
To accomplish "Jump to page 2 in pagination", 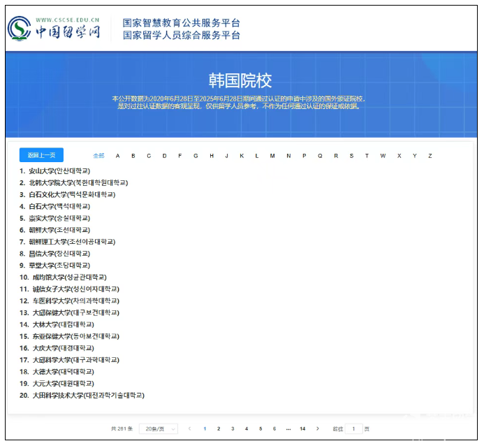I will [219, 428].
